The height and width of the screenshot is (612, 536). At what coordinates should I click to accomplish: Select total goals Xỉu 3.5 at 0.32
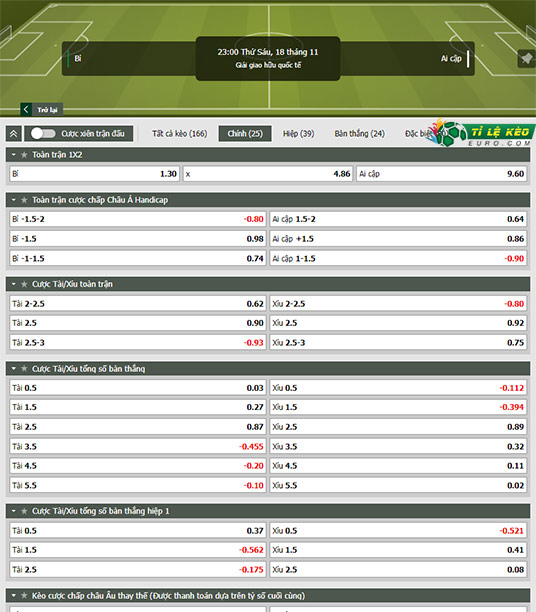(x=398, y=447)
